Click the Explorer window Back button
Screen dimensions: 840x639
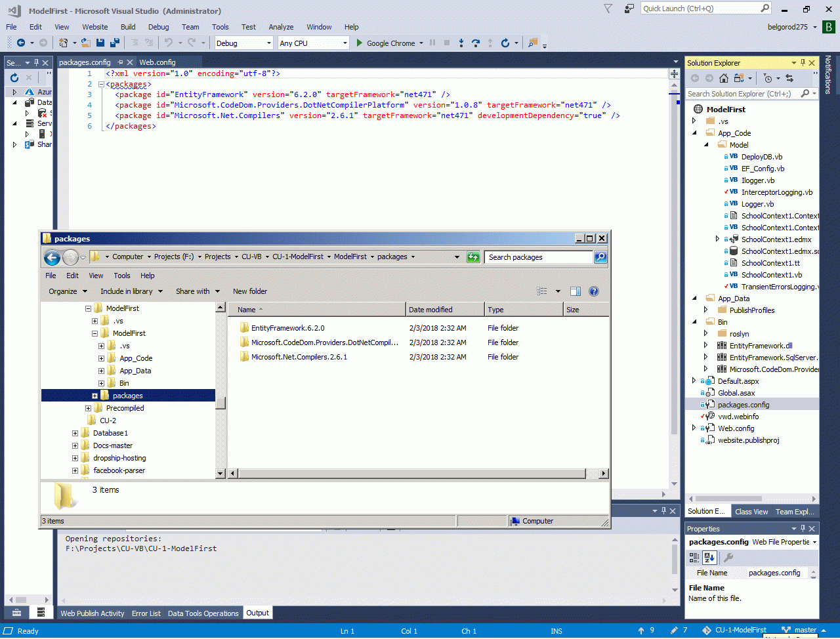[52, 257]
